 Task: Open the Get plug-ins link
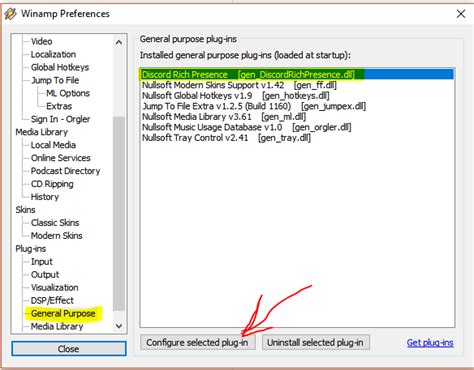point(430,343)
